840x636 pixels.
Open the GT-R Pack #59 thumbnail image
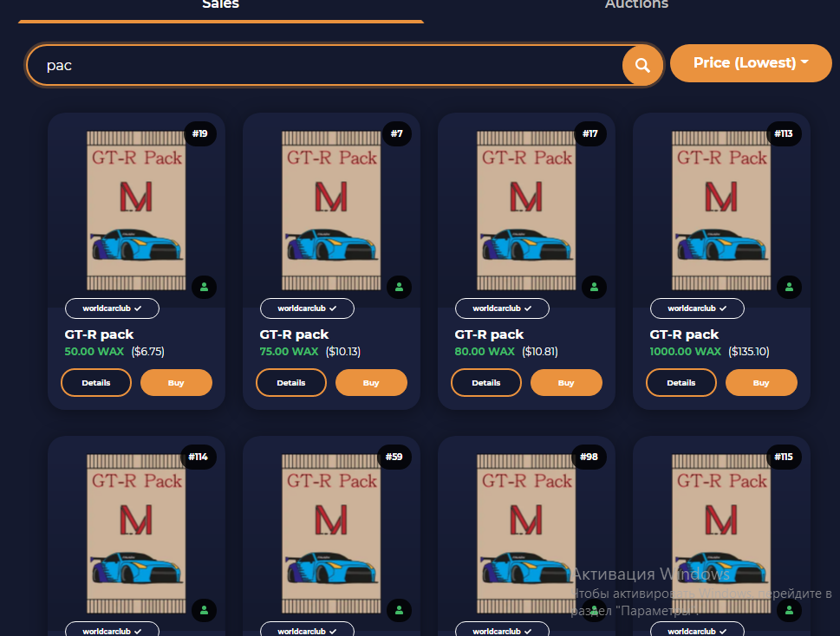click(x=331, y=534)
